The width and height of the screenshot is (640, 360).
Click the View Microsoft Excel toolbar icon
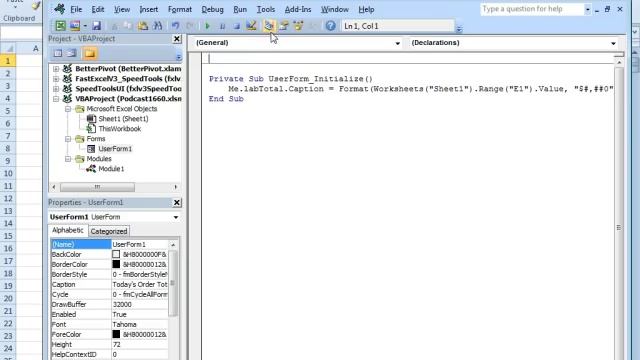coord(60,26)
